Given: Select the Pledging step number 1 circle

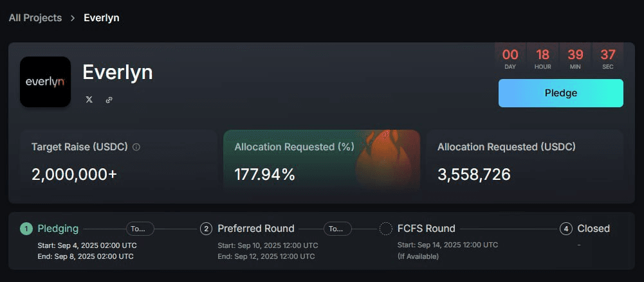Looking at the screenshot, I should point(26,229).
